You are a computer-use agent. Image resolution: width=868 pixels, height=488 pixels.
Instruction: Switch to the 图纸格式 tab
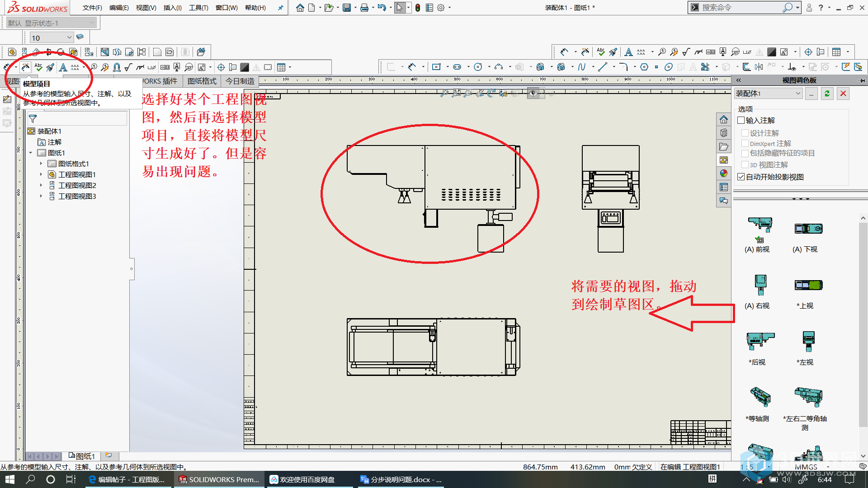click(202, 81)
